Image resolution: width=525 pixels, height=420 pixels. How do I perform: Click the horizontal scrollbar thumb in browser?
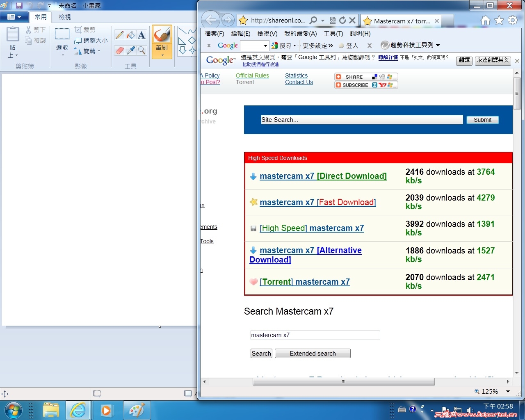tap(344, 381)
